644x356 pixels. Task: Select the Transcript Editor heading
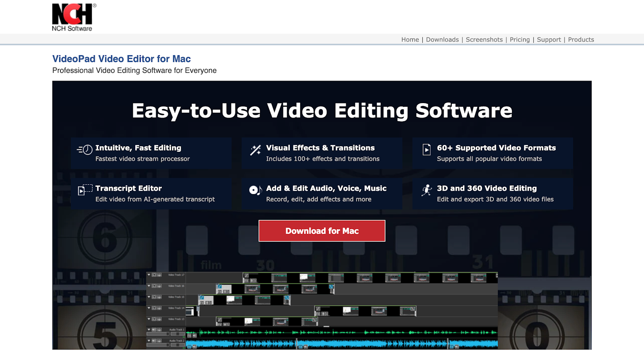[x=128, y=188]
